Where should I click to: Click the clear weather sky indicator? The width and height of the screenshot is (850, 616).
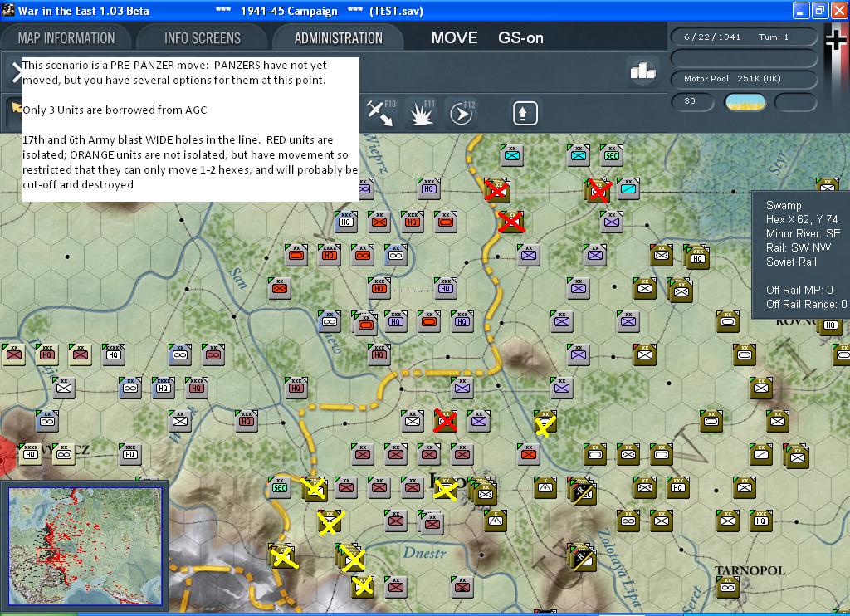[745, 101]
